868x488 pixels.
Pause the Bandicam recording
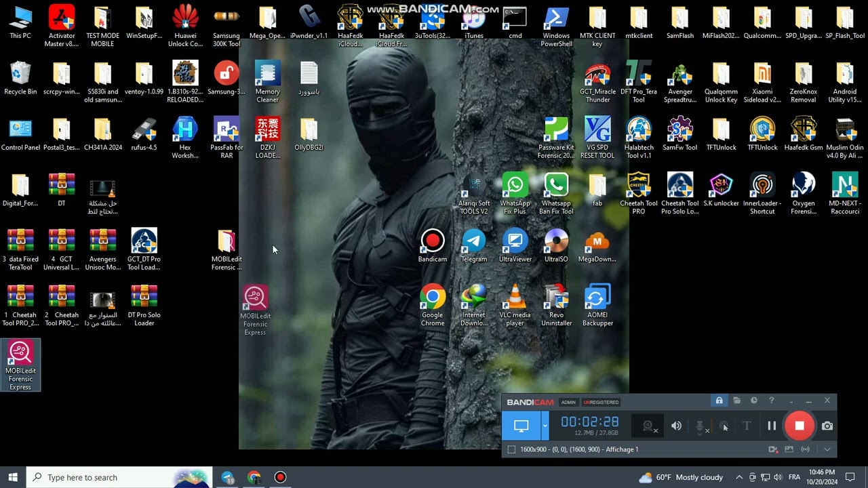pyautogui.click(x=772, y=426)
